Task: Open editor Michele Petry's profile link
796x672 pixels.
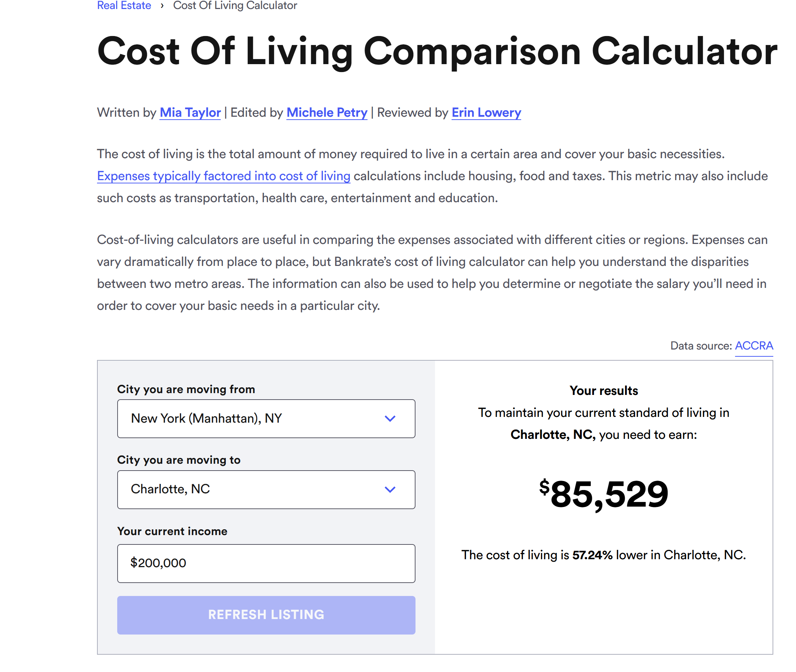Action: 327,113
